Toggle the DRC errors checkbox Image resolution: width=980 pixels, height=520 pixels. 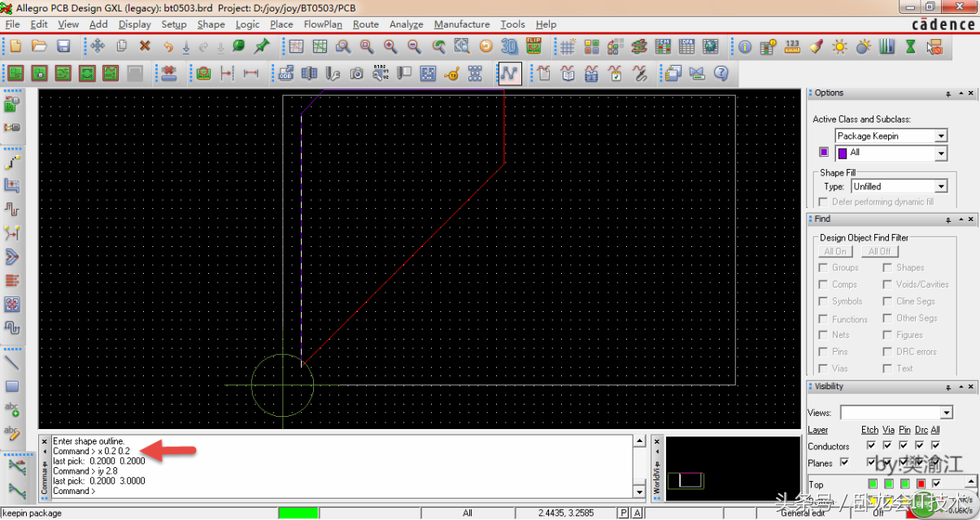click(x=887, y=352)
